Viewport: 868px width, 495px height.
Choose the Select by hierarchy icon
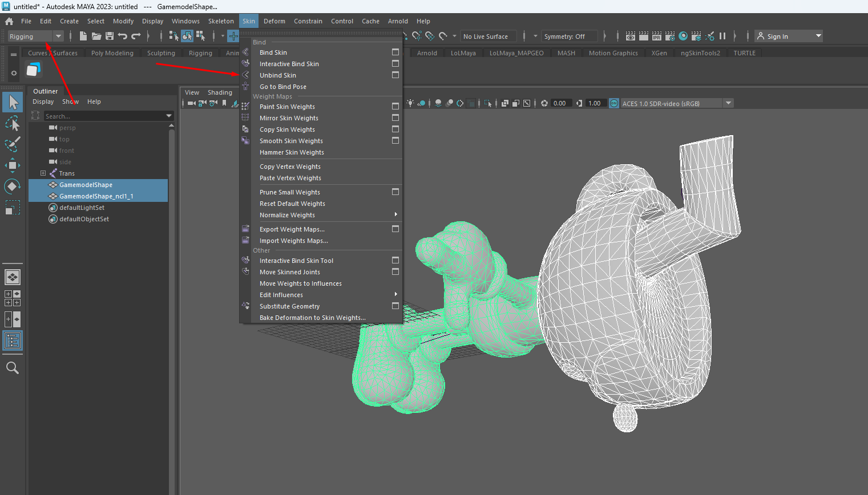tap(174, 36)
